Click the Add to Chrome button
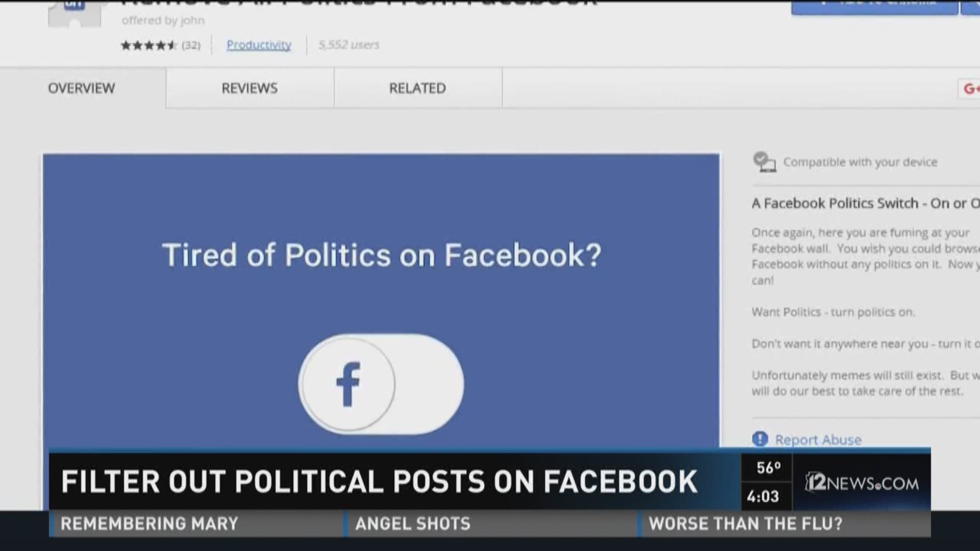 pos(874,5)
